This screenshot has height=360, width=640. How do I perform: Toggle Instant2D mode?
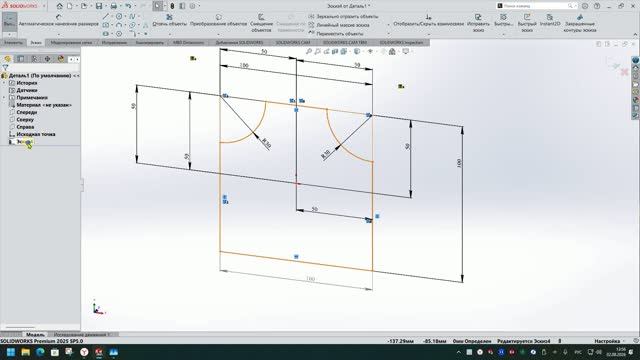[550, 20]
